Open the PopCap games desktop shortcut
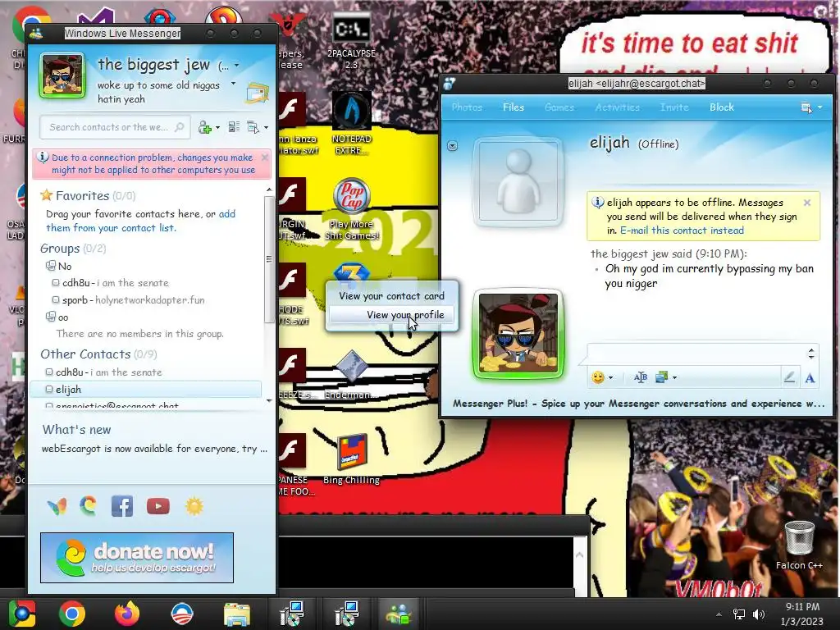The image size is (840, 630). pyautogui.click(x=351, y=209)
